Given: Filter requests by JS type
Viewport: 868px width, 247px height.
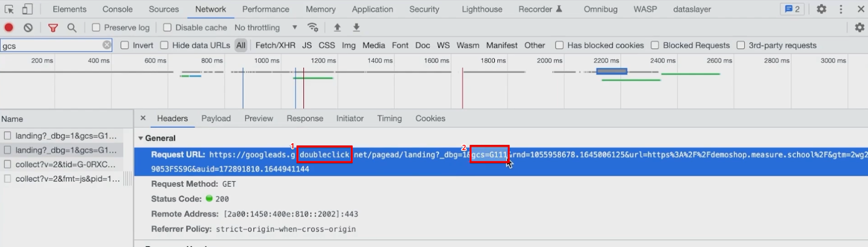Looking at the screenshot, I should tap(307, 45).
